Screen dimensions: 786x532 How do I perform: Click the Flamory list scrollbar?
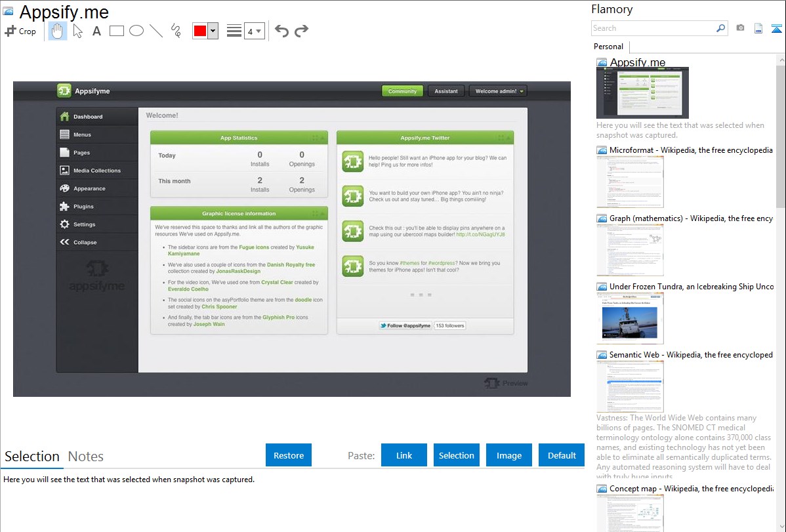point(781,135)
